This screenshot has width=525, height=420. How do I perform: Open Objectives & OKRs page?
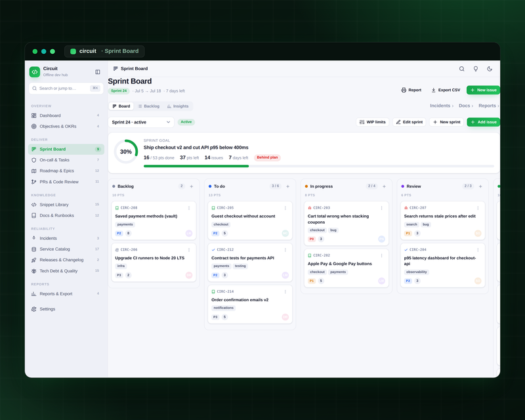coord(66,126)
